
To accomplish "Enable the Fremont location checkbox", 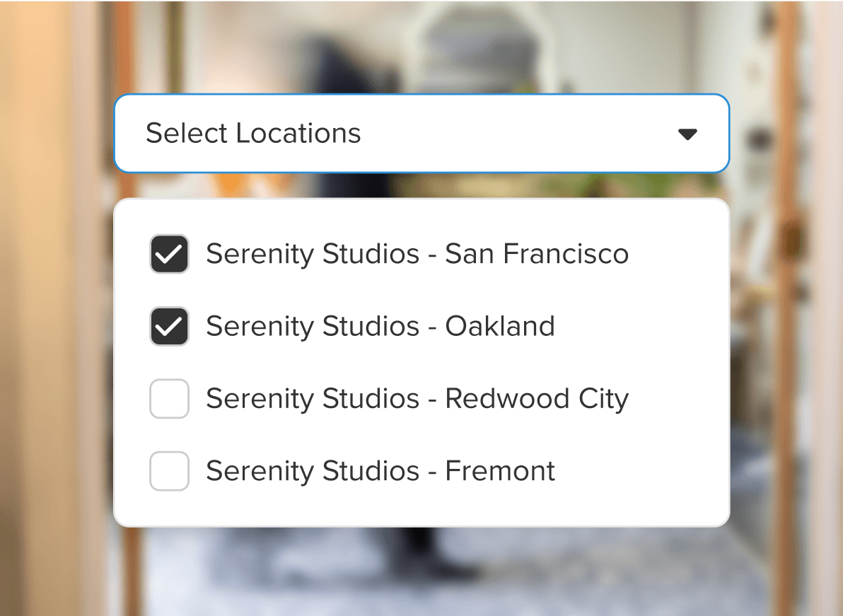I will (169, 471).
